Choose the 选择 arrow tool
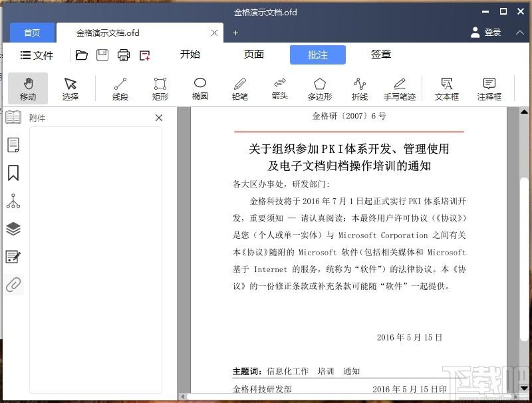The image size is (532, 403). 70,88
